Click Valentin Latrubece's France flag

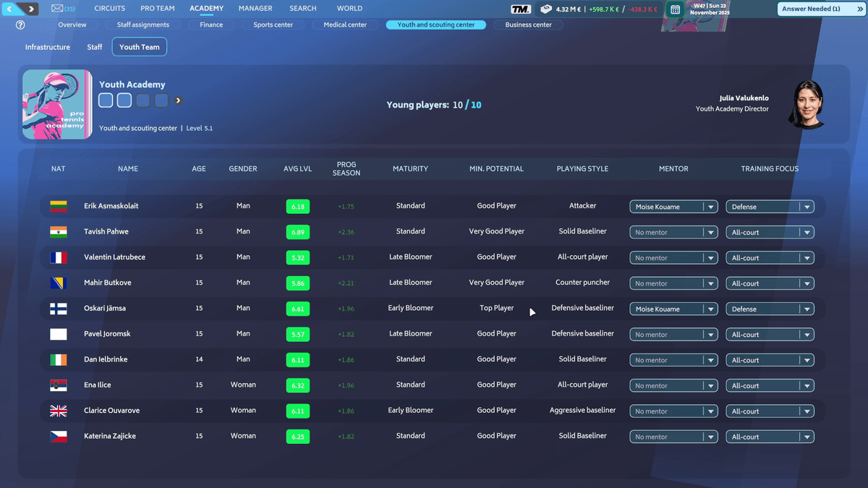(x=58, y=257)
